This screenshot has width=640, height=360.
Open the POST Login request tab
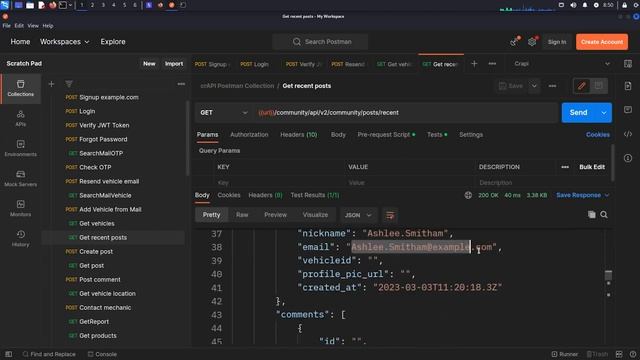click(255, 64)
